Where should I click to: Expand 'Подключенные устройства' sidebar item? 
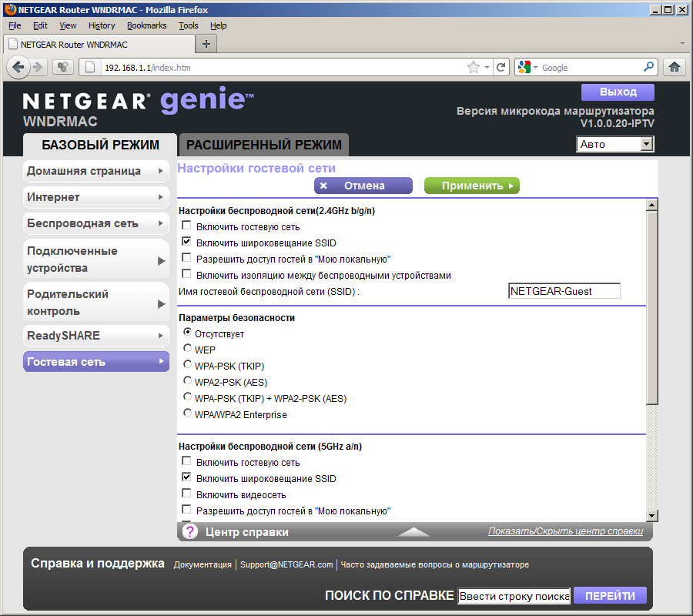[96, 259]
